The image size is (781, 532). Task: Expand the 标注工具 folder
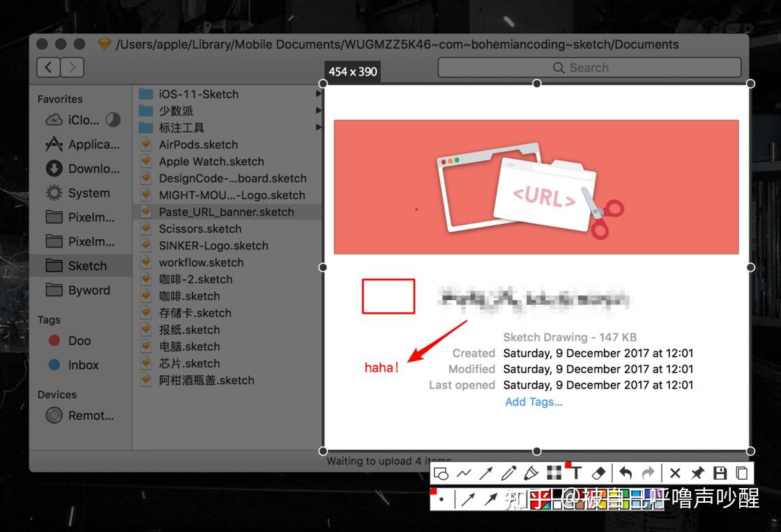tap(319, 128)
